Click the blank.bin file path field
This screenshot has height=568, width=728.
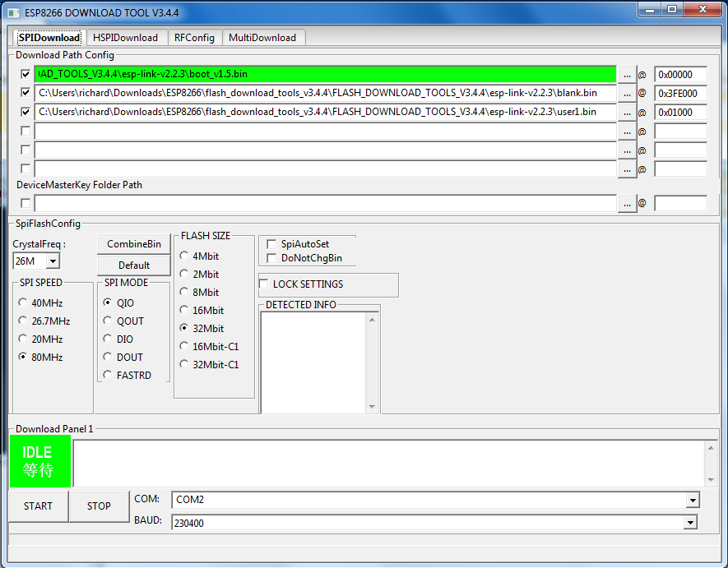326,93
